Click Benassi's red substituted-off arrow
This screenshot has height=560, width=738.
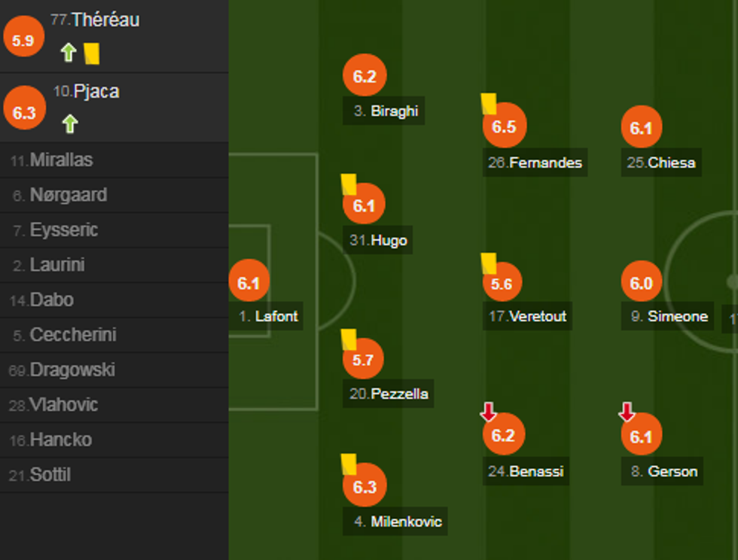point(488,412)
